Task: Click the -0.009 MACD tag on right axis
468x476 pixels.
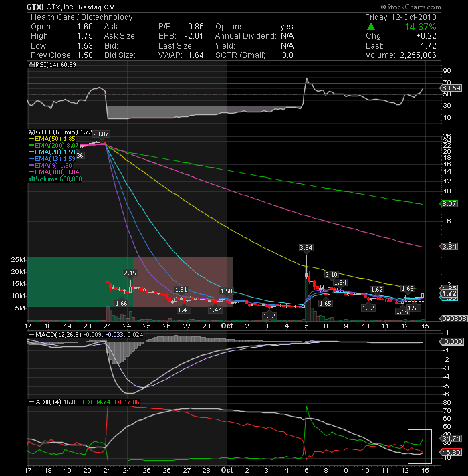Action: point(452,342)
